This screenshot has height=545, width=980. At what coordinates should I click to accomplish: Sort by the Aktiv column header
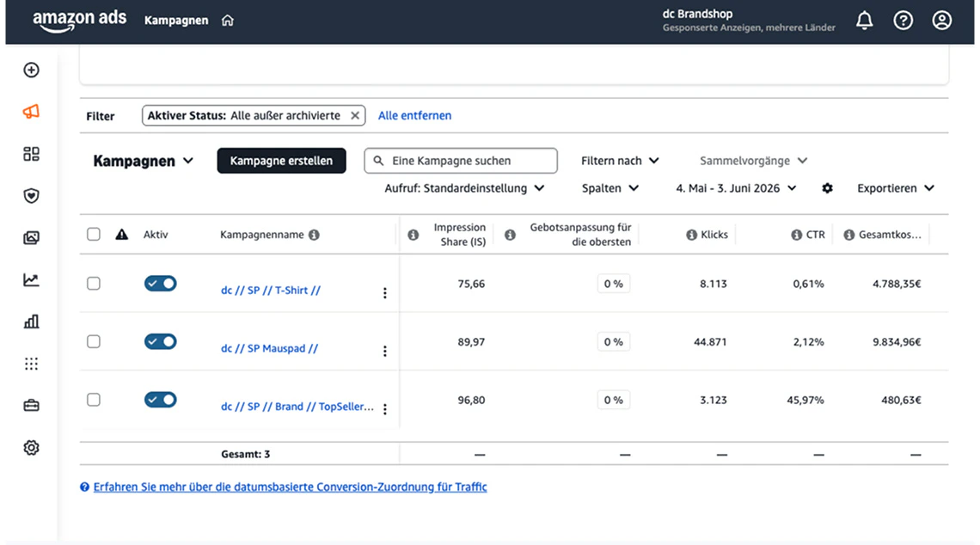pyautogui.click(x=156, y=235)
